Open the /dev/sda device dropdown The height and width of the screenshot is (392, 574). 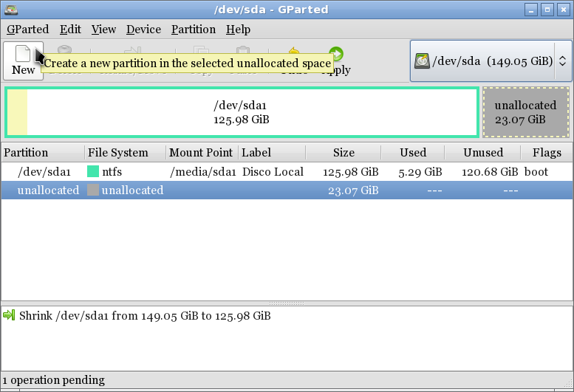490,61
